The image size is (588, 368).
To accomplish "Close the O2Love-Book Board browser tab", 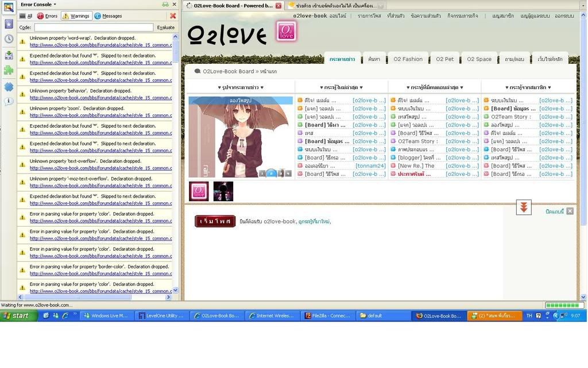I will (x=278, y=6).
